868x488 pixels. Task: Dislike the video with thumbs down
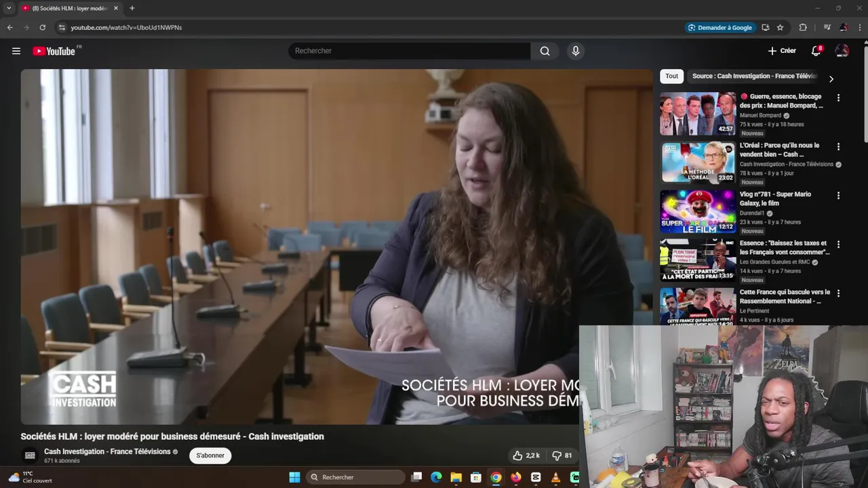563,455
